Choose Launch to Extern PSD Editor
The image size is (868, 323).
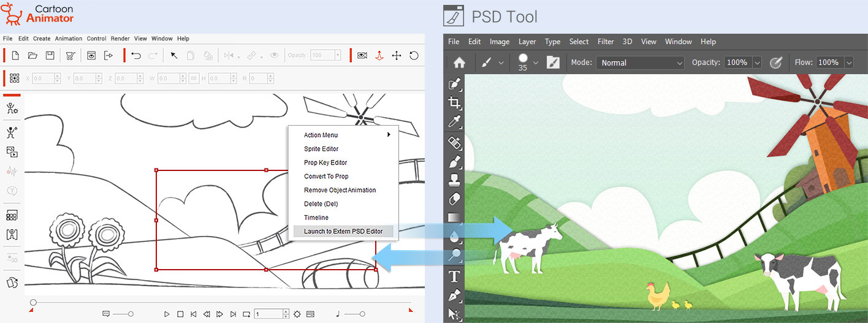[343, 231]
